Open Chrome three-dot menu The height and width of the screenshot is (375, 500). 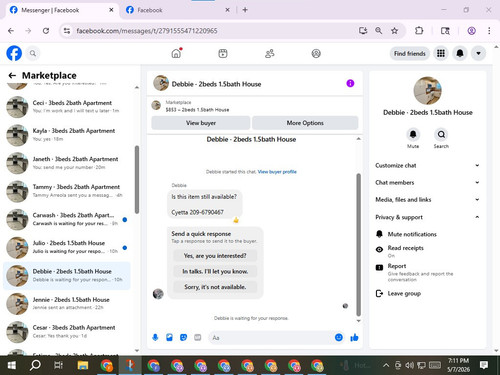[489, 31]
